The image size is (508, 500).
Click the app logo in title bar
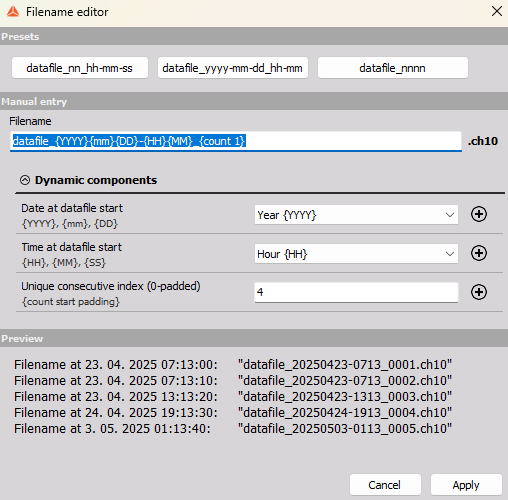point(13,12)
